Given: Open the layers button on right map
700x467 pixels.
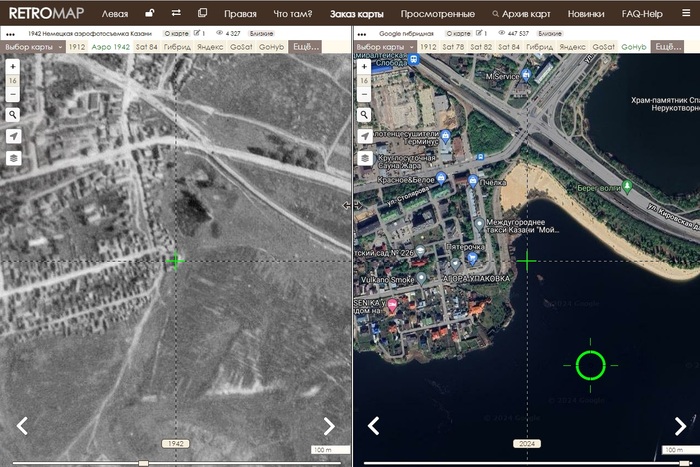Looking at the screenshot, I should (365, 158).
